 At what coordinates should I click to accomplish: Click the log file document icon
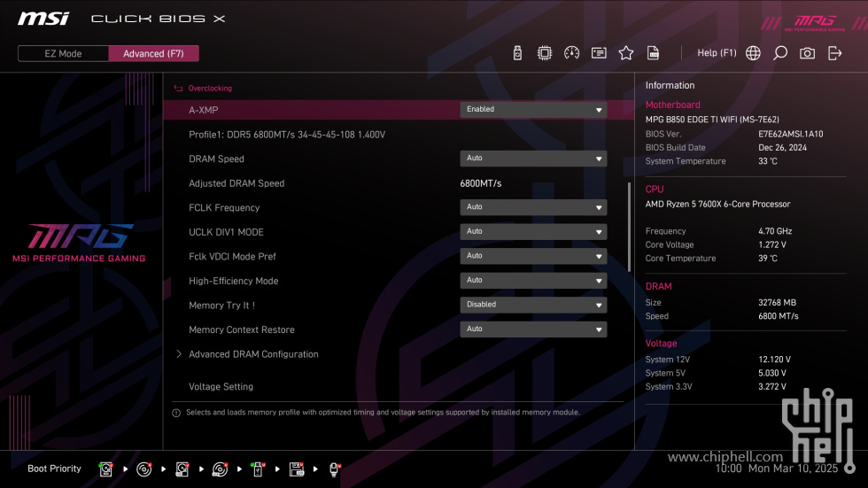pos(653,53)
